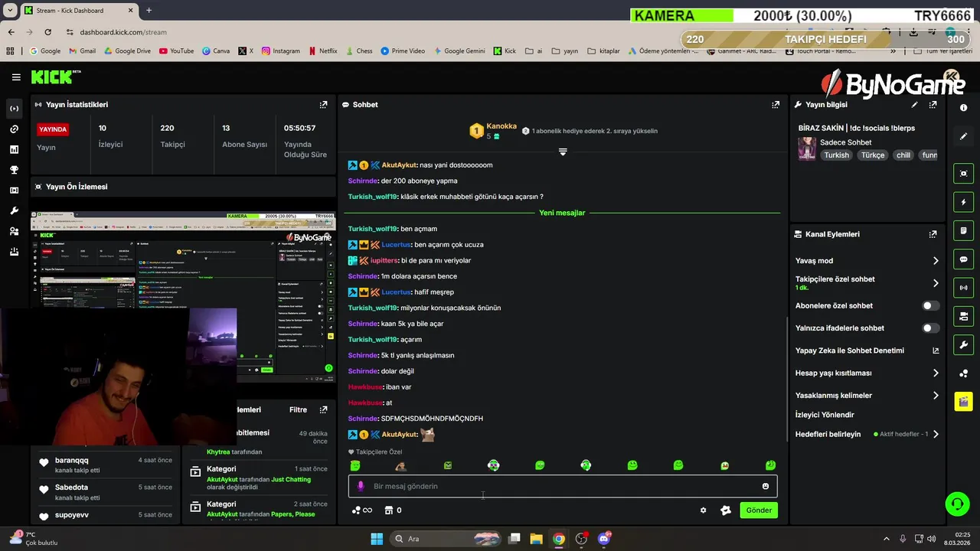
Task: Open the Google Gemini bookmark
Action: [x=459, y=51]
